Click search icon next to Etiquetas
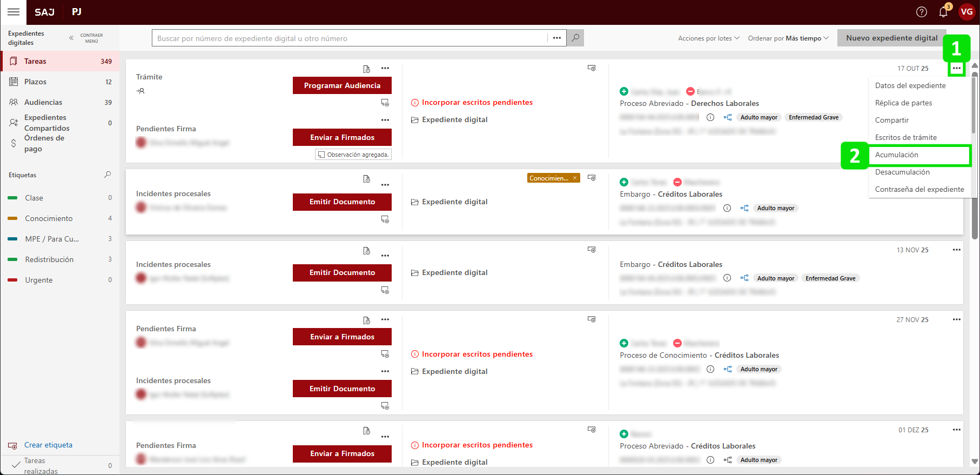Image resolution: width=980 pixels, height=475 pixels. click(x=108, y=175)
